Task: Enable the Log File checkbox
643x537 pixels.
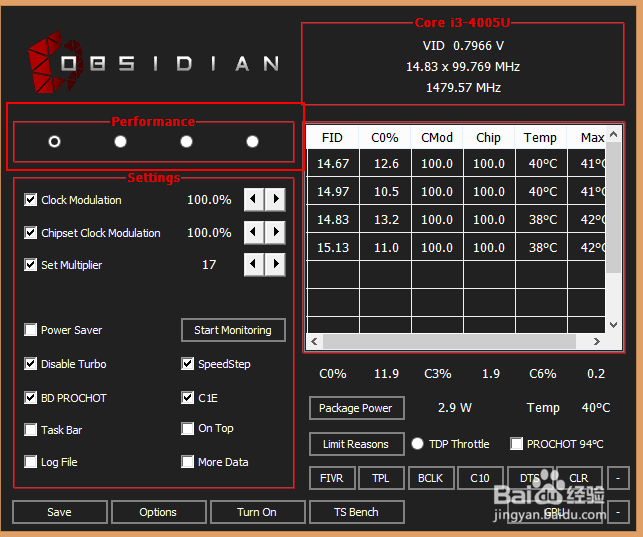Action: coord(30,462)
